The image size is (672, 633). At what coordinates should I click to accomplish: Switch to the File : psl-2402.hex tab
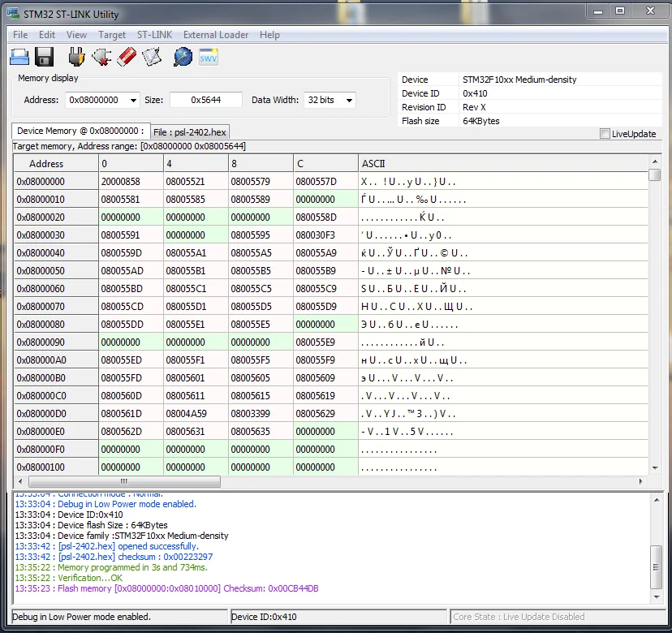(190, 132)
